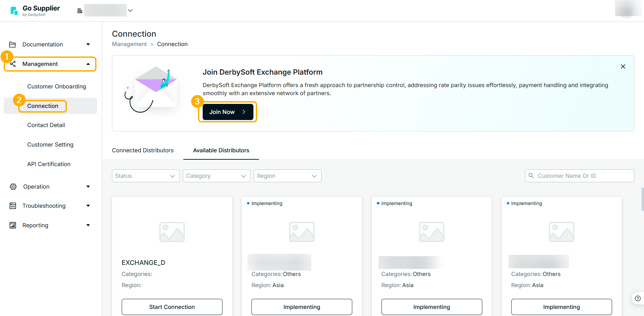Viewport: 644px width, 316px height.
Task: Click the Management share icon
Action: tap(13, 64)
